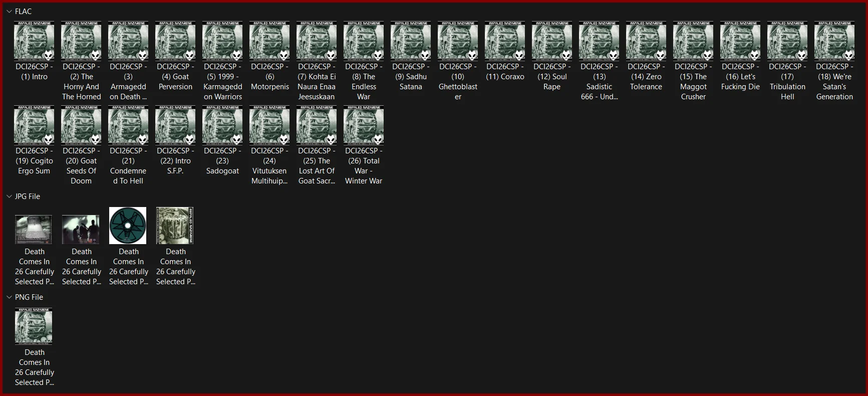Select the JPG thumbnail of the CD disc

point(128,226)
